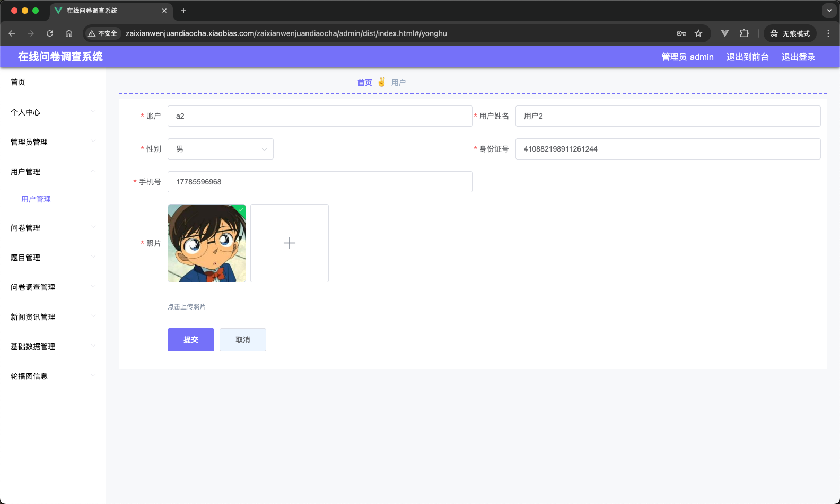Expand the 问卷调查管理 sidebar menu
840x504 pixels.
pyautogui.click(x=53, y=287)
